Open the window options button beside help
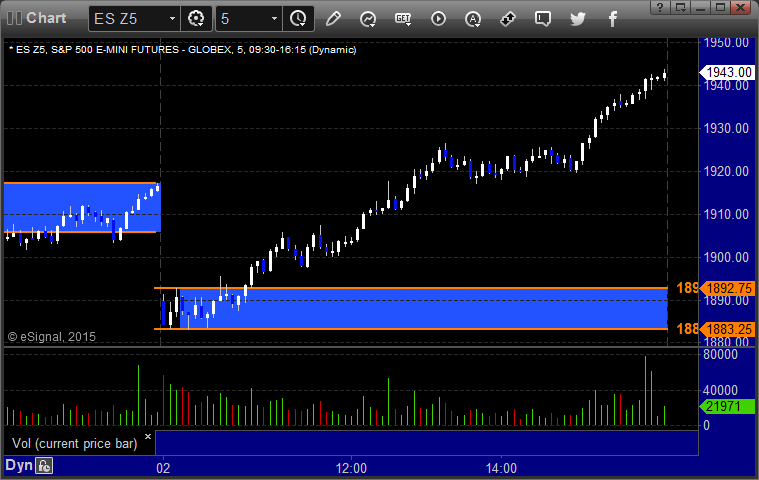759x480 pixels. coord(681,7)
